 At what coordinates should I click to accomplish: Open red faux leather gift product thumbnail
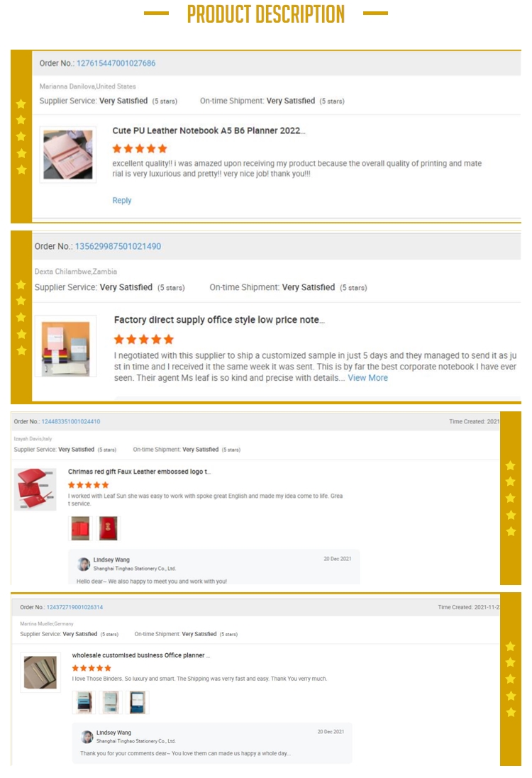35,489
